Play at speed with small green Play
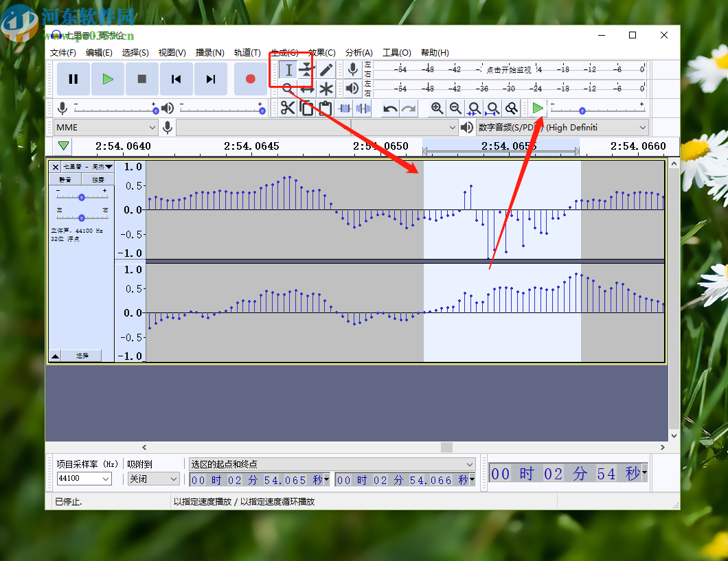The height and width of the screenshot is (561, 728). coord(538,108)
